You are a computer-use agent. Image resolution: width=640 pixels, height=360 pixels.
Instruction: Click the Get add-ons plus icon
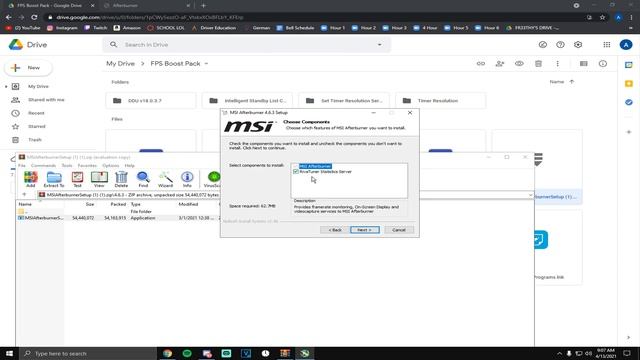pyautogui.click(x=629, y=132)
